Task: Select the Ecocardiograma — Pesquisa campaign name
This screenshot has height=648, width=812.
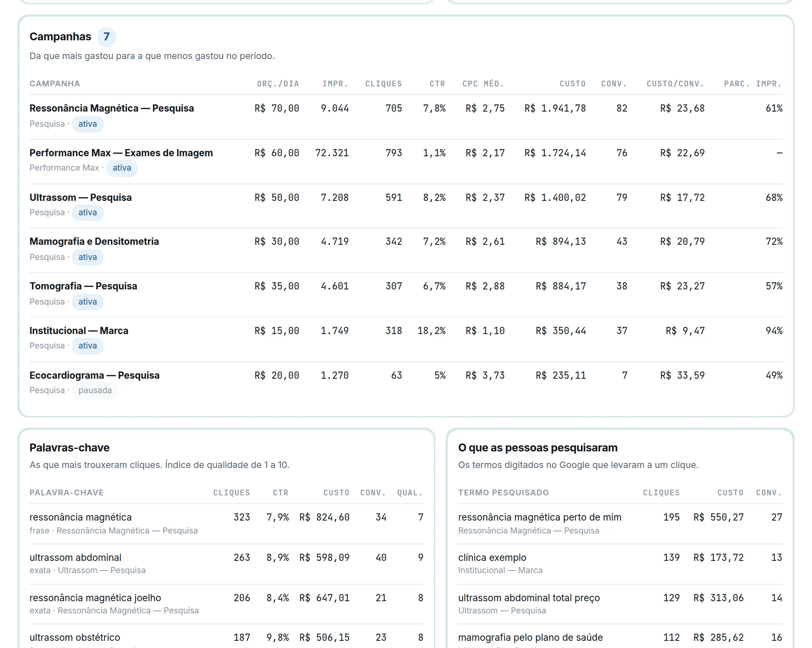Action: 95,375
